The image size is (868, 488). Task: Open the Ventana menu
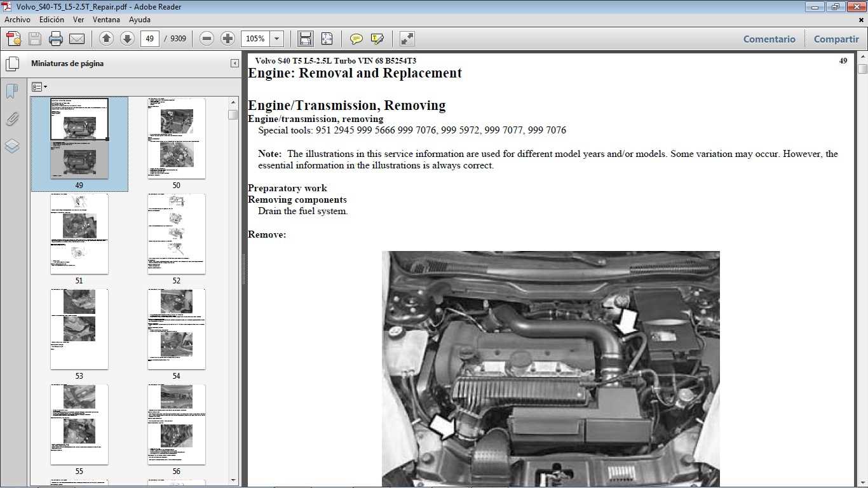coord(106,20)
